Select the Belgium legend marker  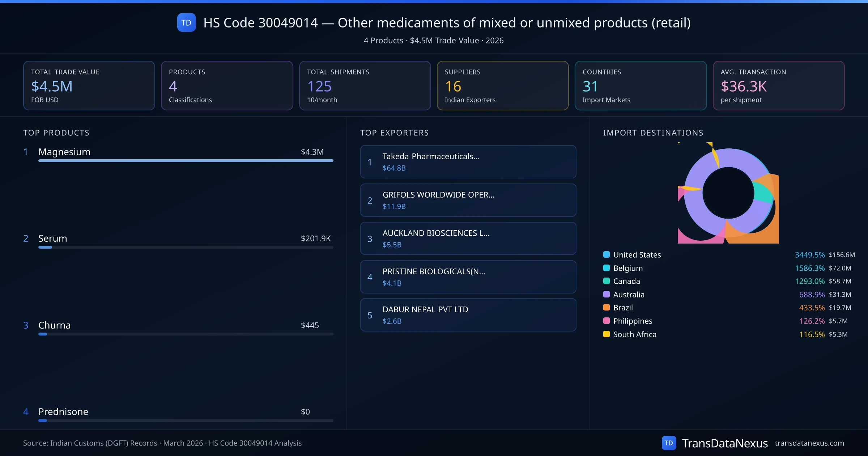click(606, 268)
